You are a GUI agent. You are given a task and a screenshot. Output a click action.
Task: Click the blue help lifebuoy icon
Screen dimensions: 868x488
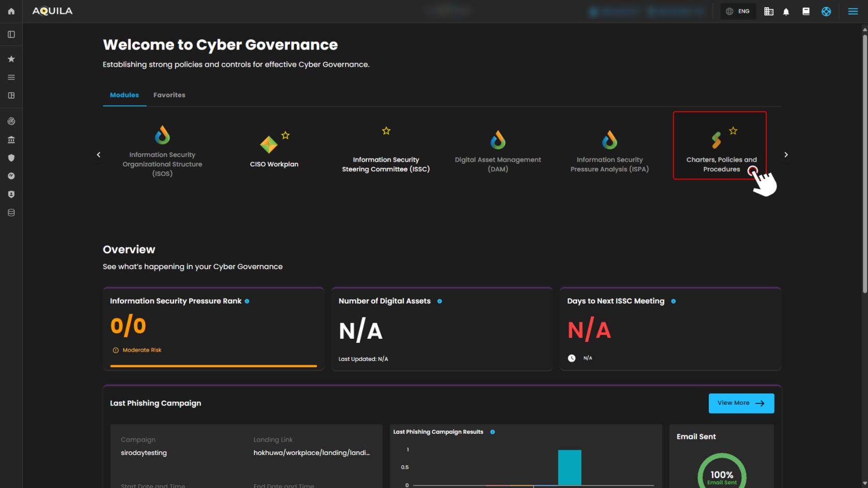(x=826, y=11)
